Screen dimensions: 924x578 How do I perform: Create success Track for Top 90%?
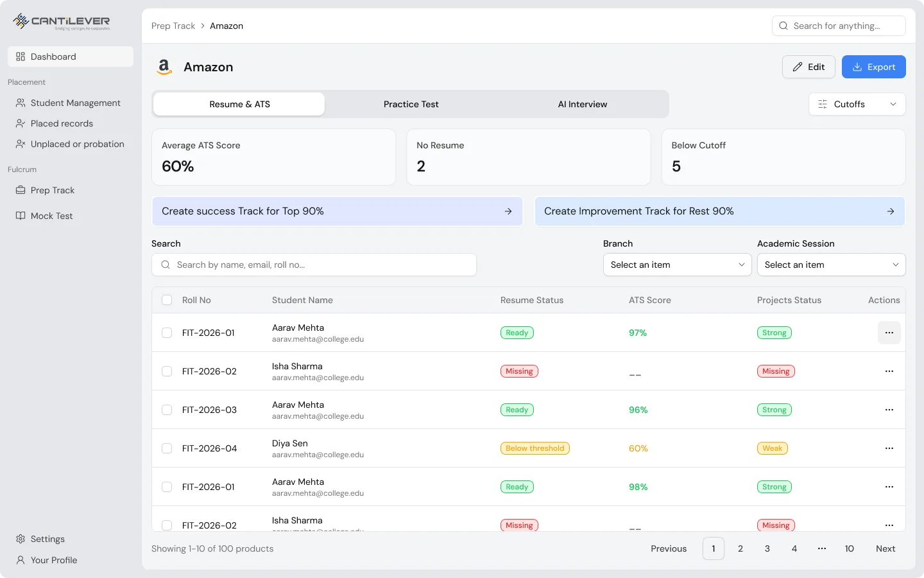(x=337, y=211)
